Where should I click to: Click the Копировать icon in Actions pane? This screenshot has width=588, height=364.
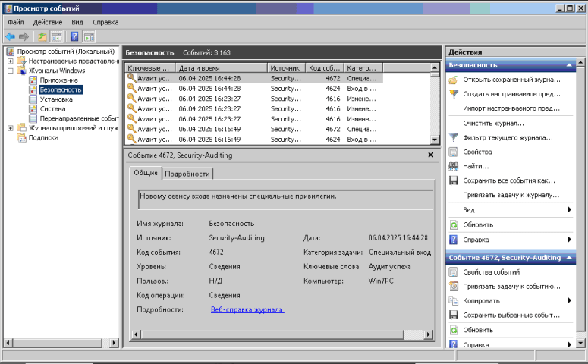454,300
